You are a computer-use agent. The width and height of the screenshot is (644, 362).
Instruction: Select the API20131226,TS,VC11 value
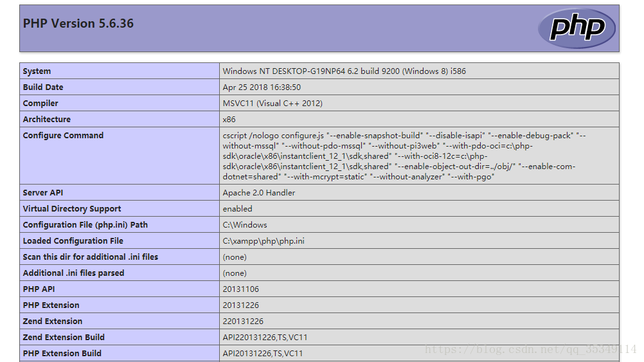263,353
